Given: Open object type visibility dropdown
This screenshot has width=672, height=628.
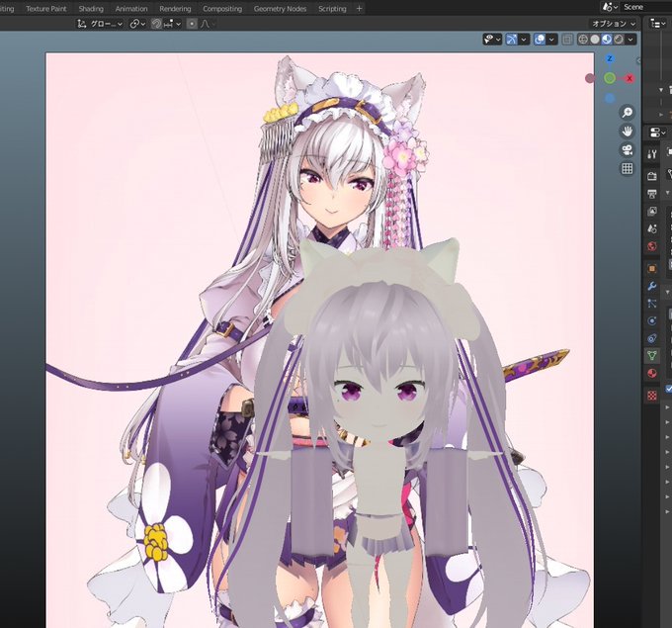Looking at the screenshot, I should [492, 40].
